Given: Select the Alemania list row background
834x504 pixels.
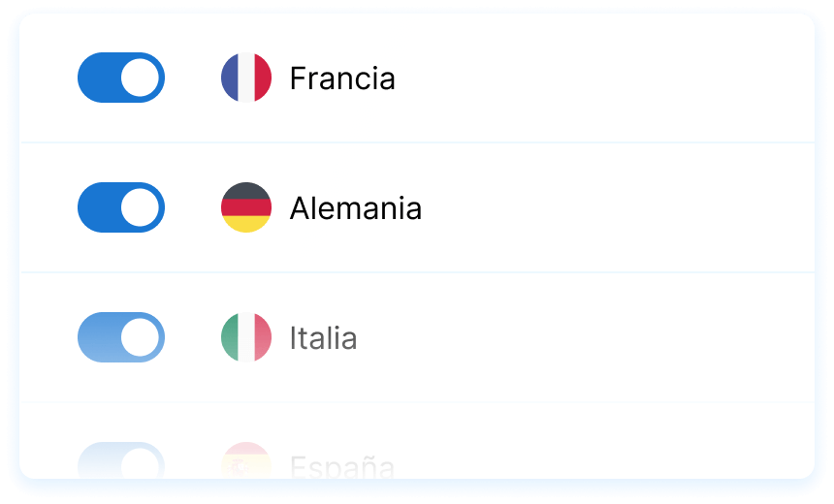Looking at the screenshot, I should click(601, 207).
